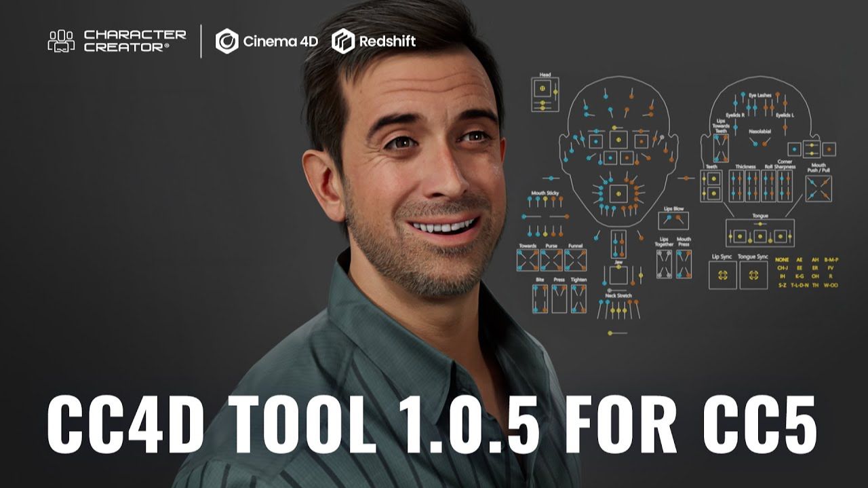The width and height of the screenshot is (868, 488).
Task: Click the Lips Blow control box
Action: coord(673,221)
